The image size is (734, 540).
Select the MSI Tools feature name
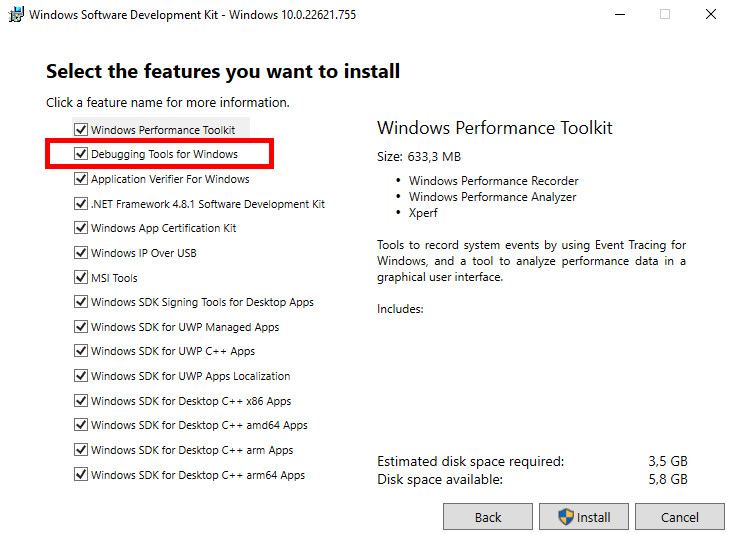coord(114,278)
